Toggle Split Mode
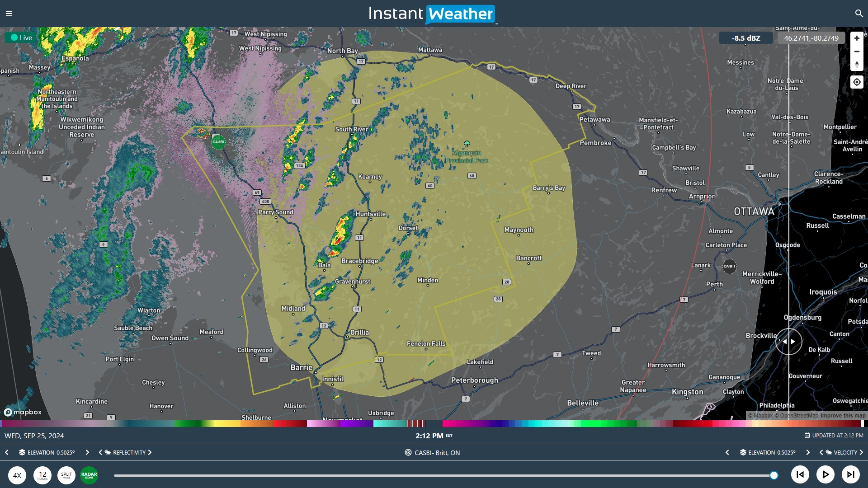This screenshot has width=868, height=488. point(66,475)
